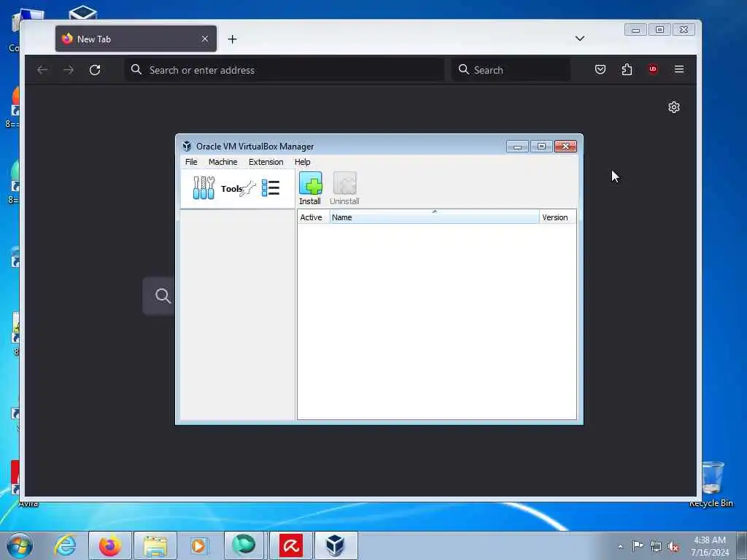Maximize the VirtualBox Manager window
Image resolution: width=747 pixels, height=560 pixels.
click(x=542, y=146)
